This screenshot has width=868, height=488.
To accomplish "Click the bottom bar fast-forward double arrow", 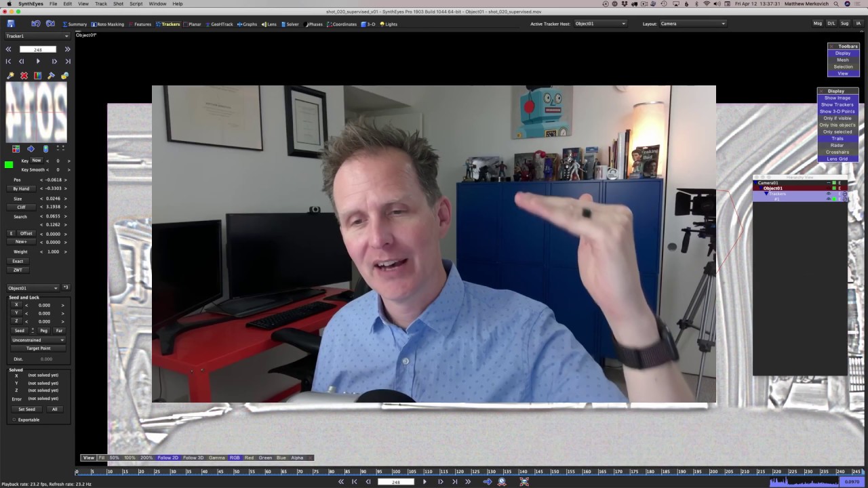I will tap(468, 482).
